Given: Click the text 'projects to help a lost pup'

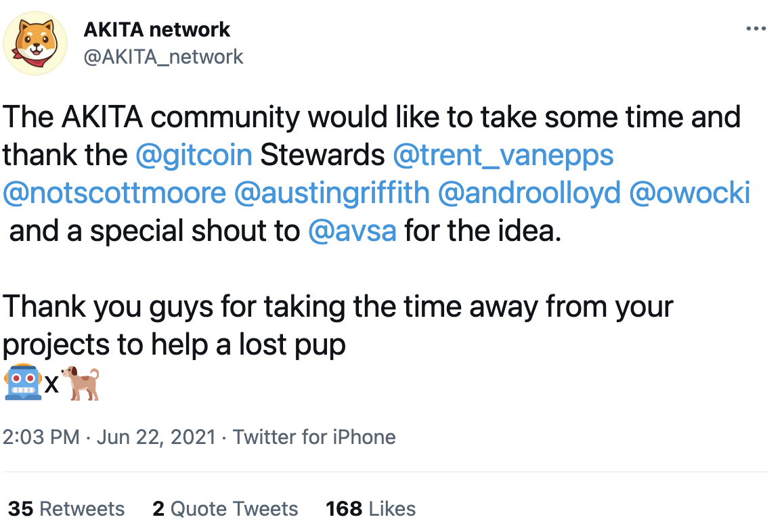Looking at the screenshot, I should click(x=175, y=345).
